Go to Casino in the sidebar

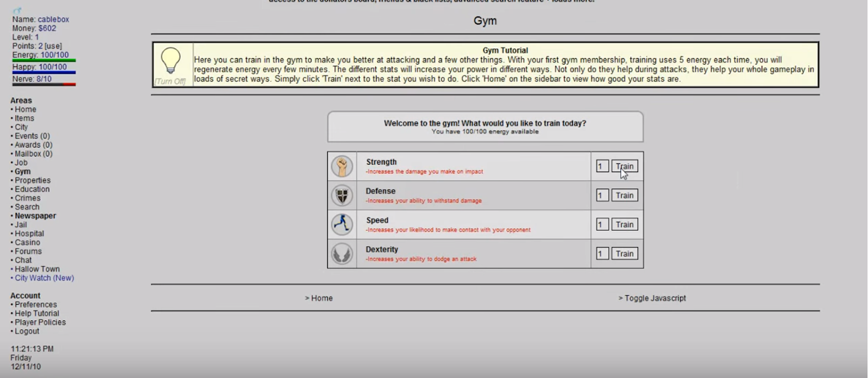(27, 243)
